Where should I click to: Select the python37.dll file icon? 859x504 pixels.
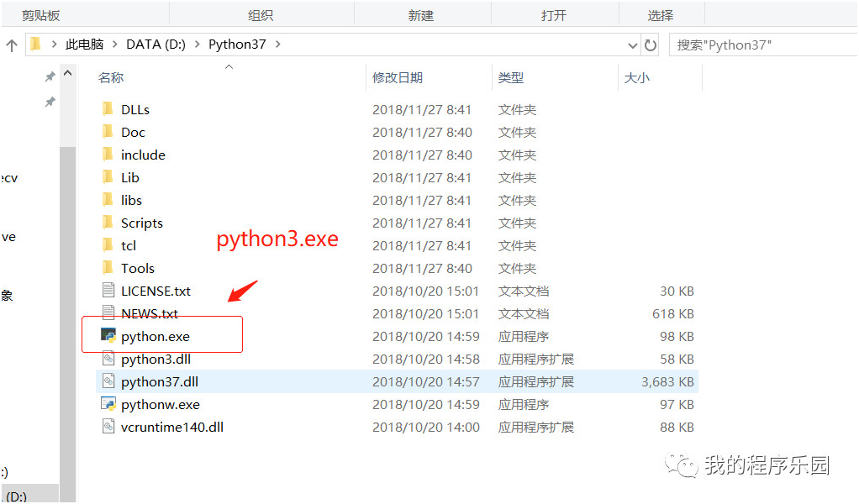[x=108, y=381]
